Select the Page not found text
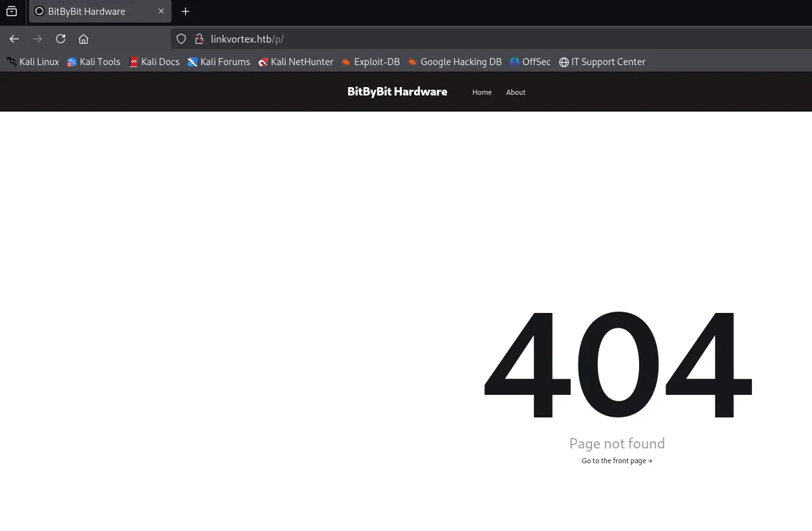The image size is (812, 531). tap(617, 443)
